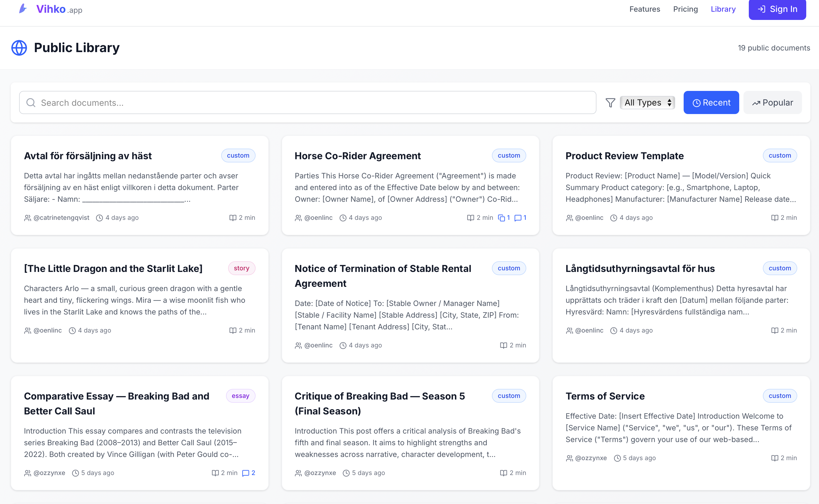Click the book icon on Critique of Breaking Bad card

(503, 473)
